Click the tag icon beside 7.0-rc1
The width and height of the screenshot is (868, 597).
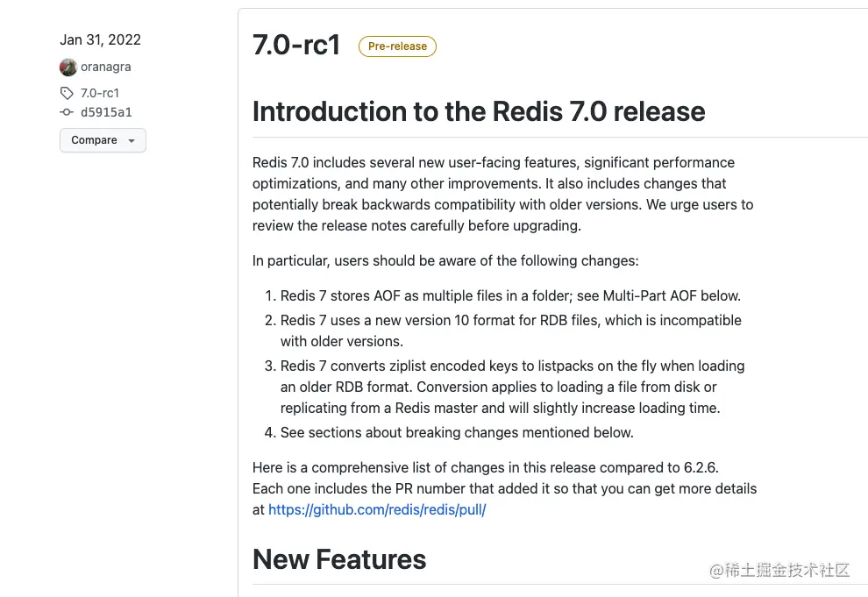pyautogui.click(x=68, y=93)
